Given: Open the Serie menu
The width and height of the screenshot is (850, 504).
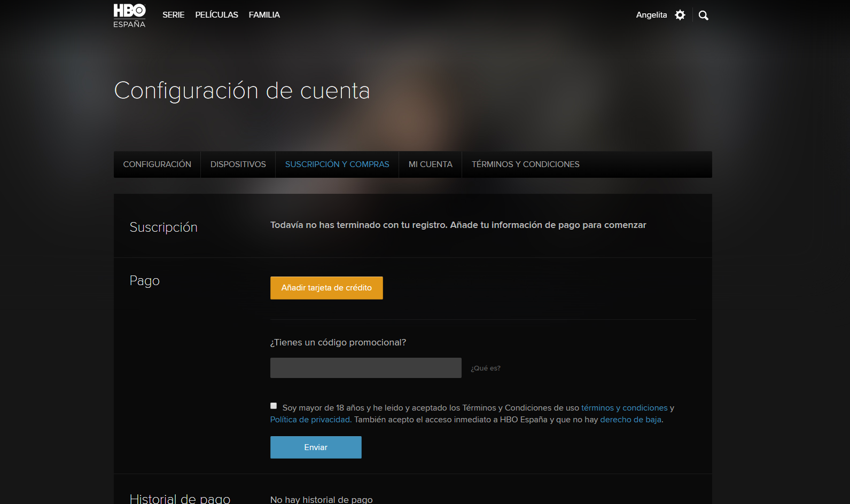Looking at the screenshot, I should 173,15.
